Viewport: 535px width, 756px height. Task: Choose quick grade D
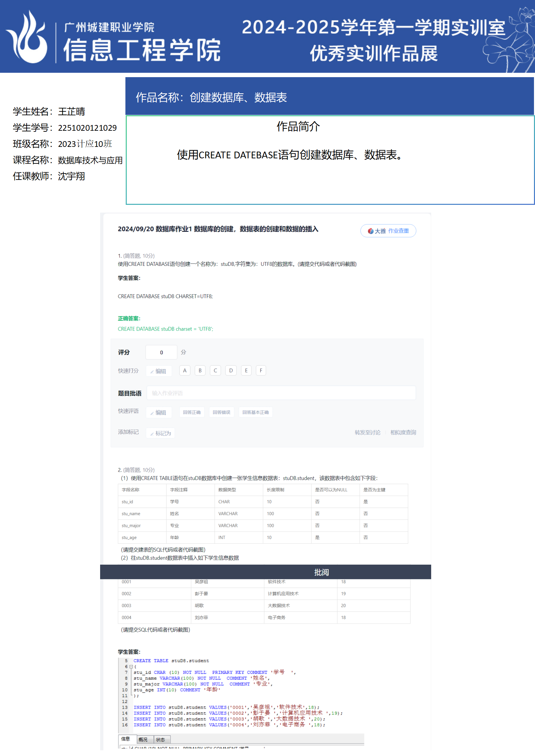(x=231, y=371)
